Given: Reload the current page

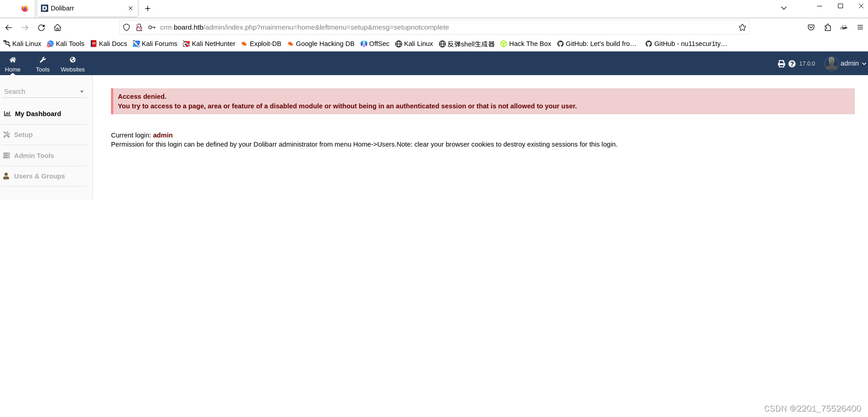Looking at the screenshot, I should tap(41, 28).
